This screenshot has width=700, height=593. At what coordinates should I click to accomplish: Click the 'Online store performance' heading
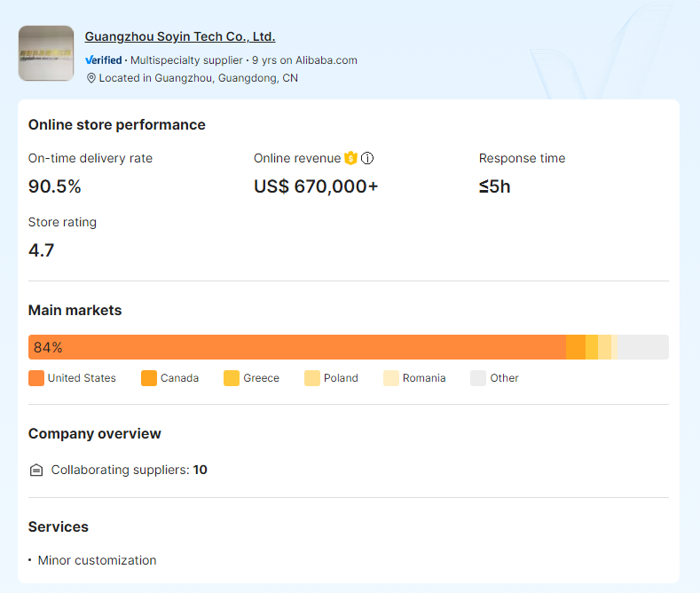(x=117, y=125)
